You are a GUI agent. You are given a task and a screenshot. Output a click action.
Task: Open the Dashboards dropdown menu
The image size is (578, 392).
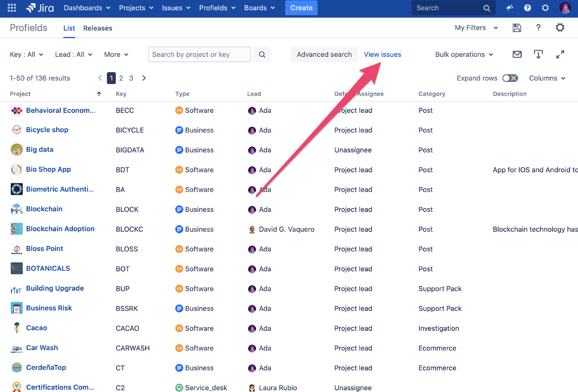click(87, 8)
